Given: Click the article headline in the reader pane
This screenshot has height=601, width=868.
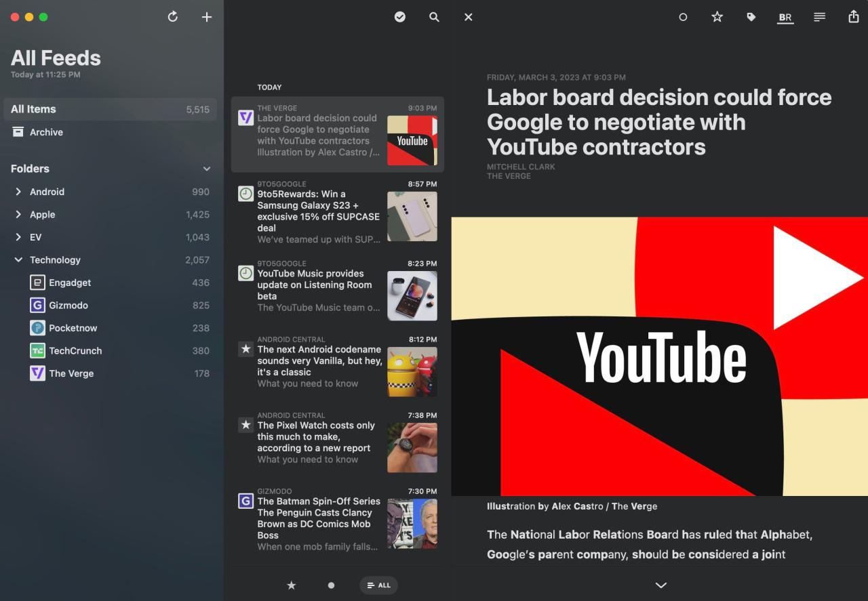Looking at the screenshot, I should (x=659, y=122).
